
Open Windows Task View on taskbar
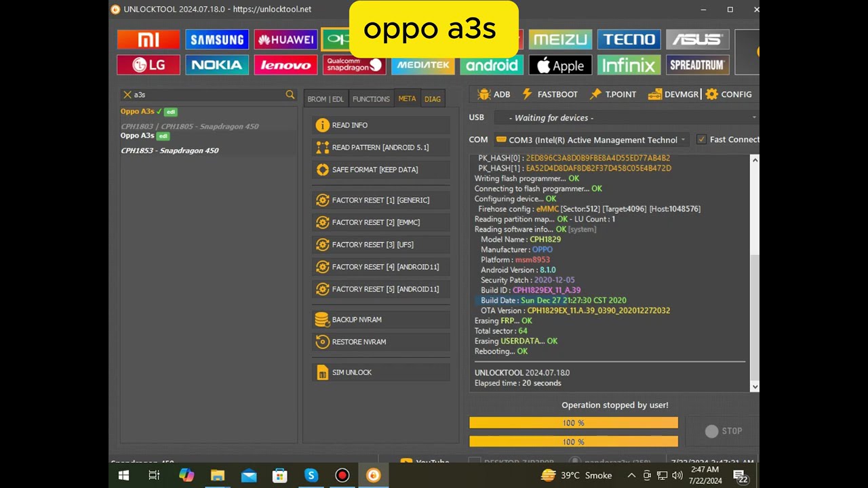point(154,475)
